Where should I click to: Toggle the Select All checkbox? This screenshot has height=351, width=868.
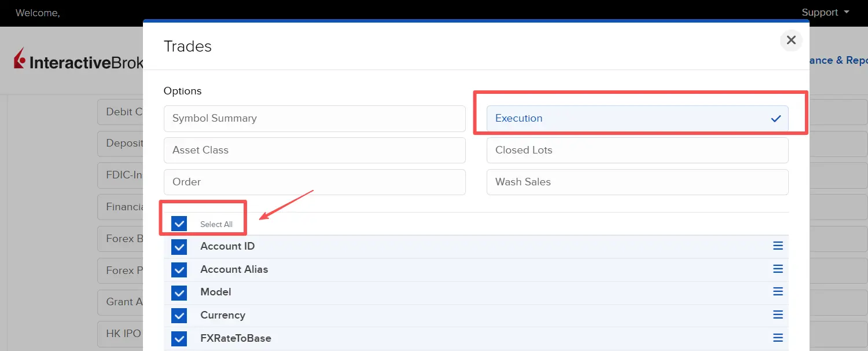(179, 224)
